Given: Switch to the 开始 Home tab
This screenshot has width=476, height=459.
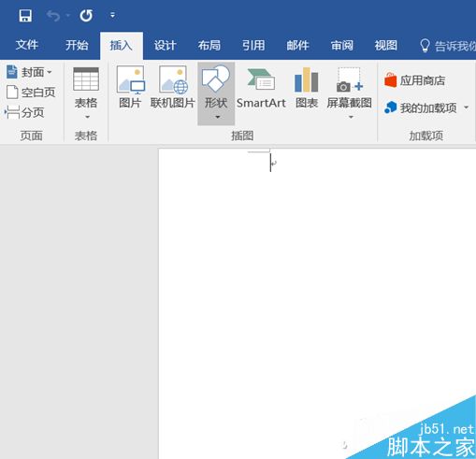Looking at the screenshot, I should pos(77,46).
